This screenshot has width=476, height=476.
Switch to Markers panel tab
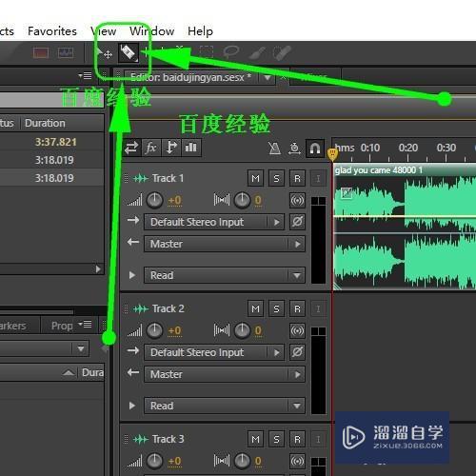click(12, 326)
